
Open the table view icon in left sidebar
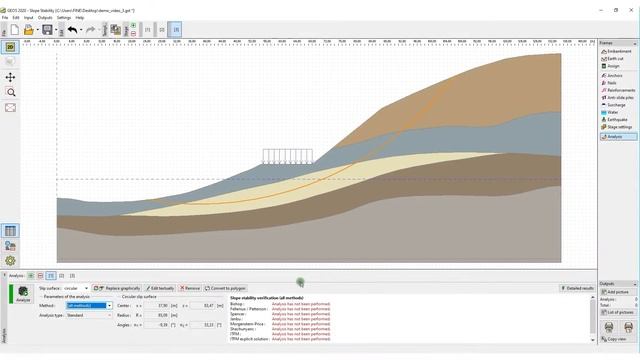point(10,231)
